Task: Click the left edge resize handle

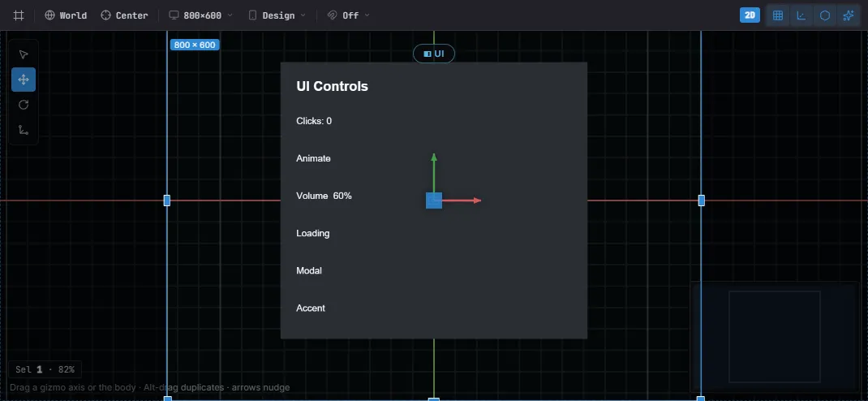Action: tap(167, 200)
